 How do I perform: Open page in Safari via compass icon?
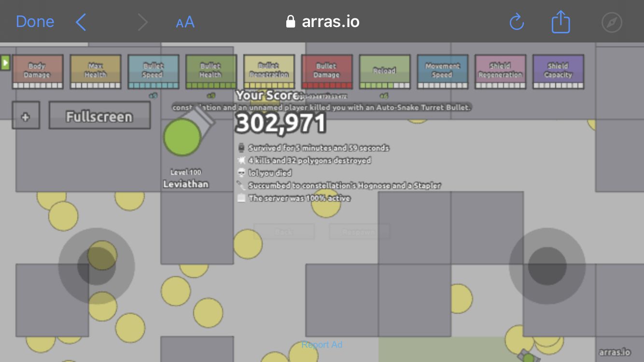click(612, 22)
